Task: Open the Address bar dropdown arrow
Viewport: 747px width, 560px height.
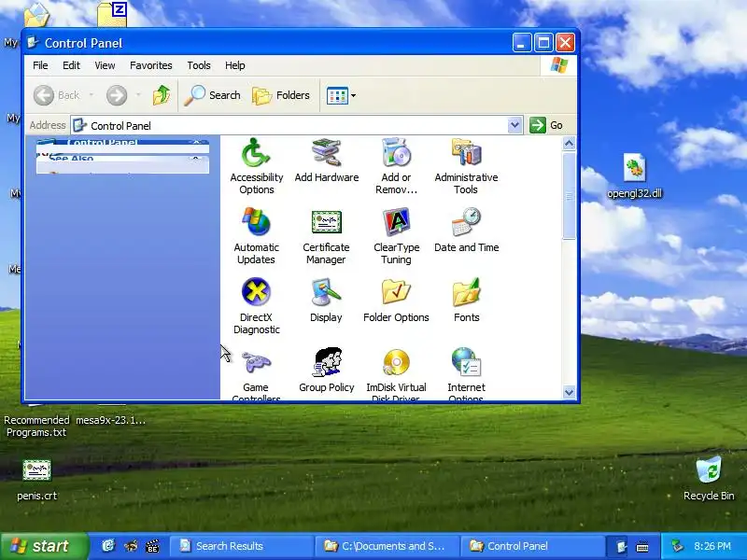Action: [514, 125]
